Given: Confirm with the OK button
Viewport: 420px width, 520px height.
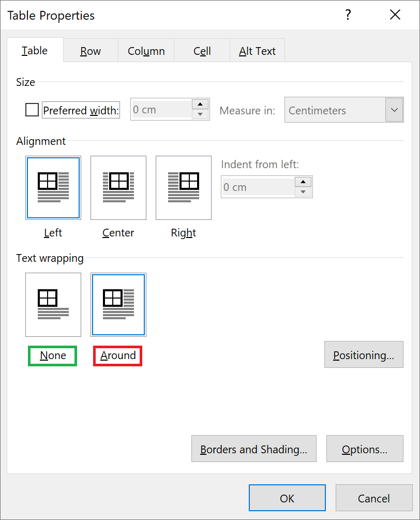Looking at the screenshot, I should [287, 498].
